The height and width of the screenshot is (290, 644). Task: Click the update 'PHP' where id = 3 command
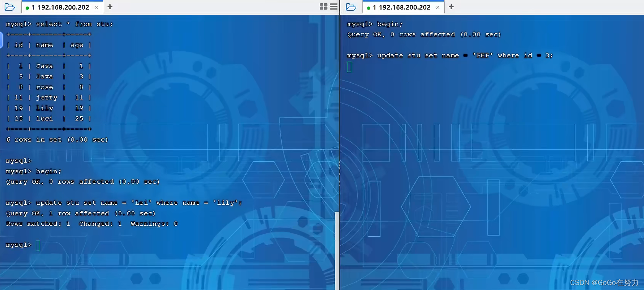[465, 55]
